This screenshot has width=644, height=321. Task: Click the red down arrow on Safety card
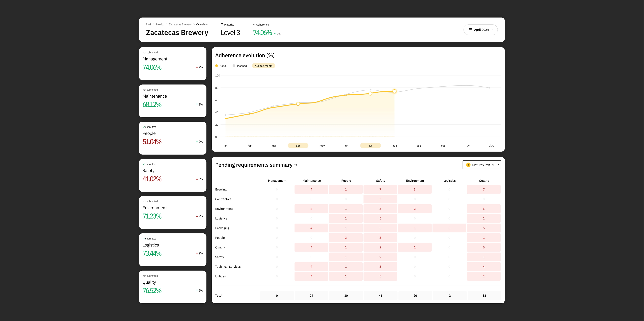pyautogui.click(x=197, y=179)
